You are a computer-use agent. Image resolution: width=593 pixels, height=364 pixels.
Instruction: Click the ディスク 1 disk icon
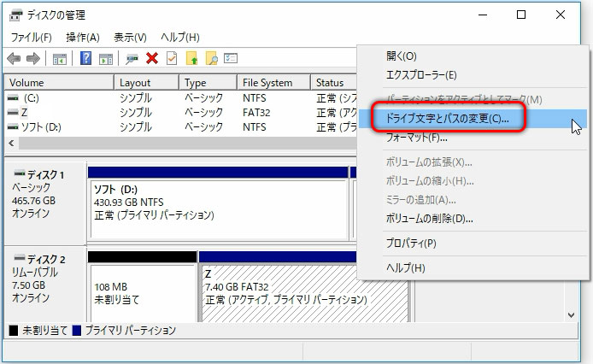click(20, 173)
